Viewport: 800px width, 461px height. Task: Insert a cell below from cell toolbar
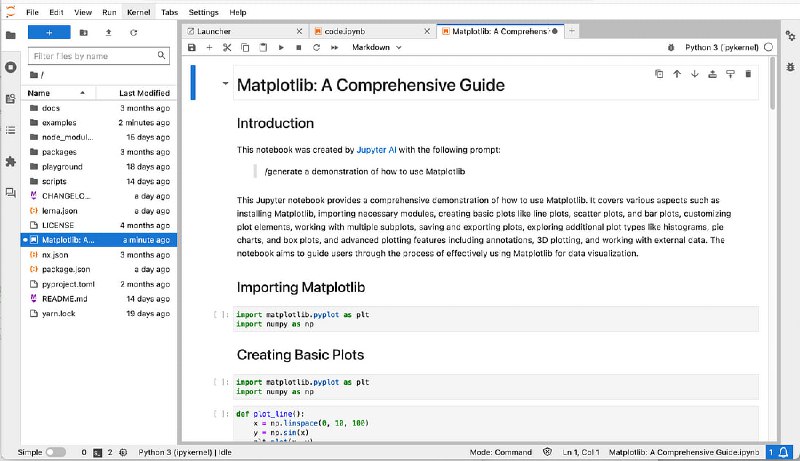(x=730, y=74)
